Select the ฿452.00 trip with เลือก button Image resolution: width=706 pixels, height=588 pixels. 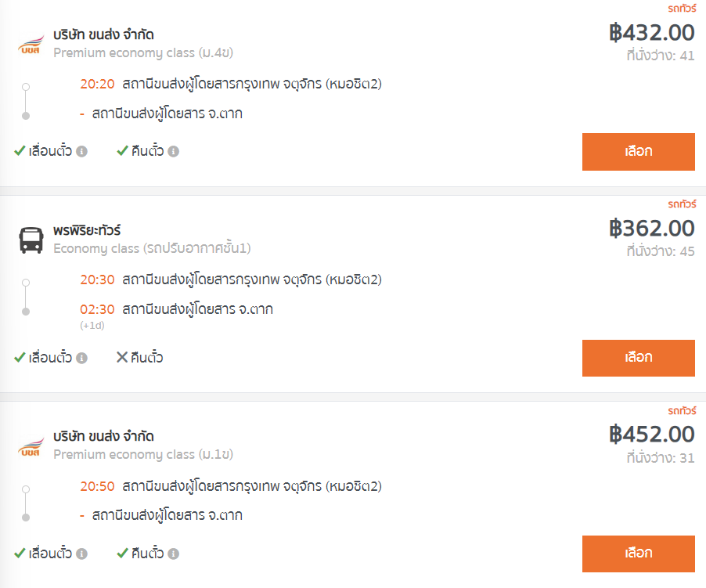pyautogui.click(x=639, y=554)
